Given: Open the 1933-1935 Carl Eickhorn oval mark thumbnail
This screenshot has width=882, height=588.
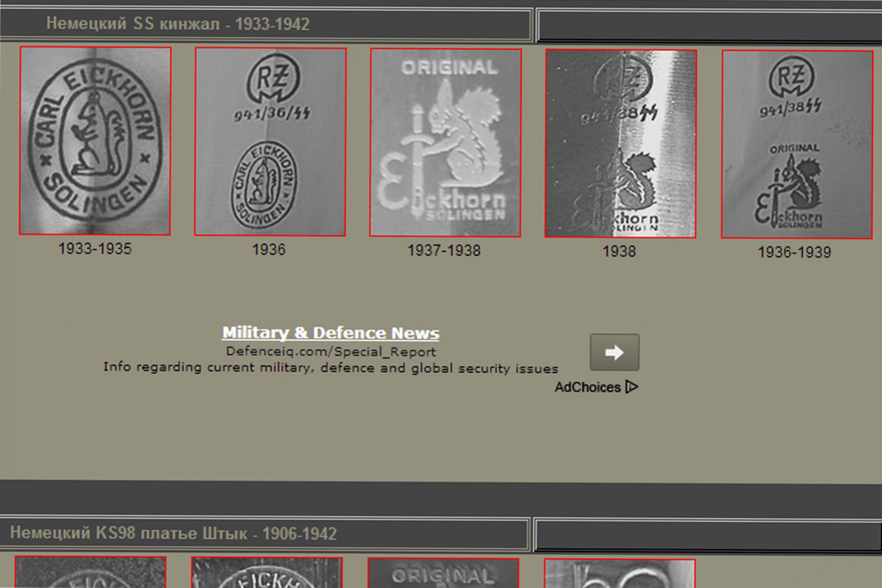Looking at the screenshot, I should tap(95, 141).
